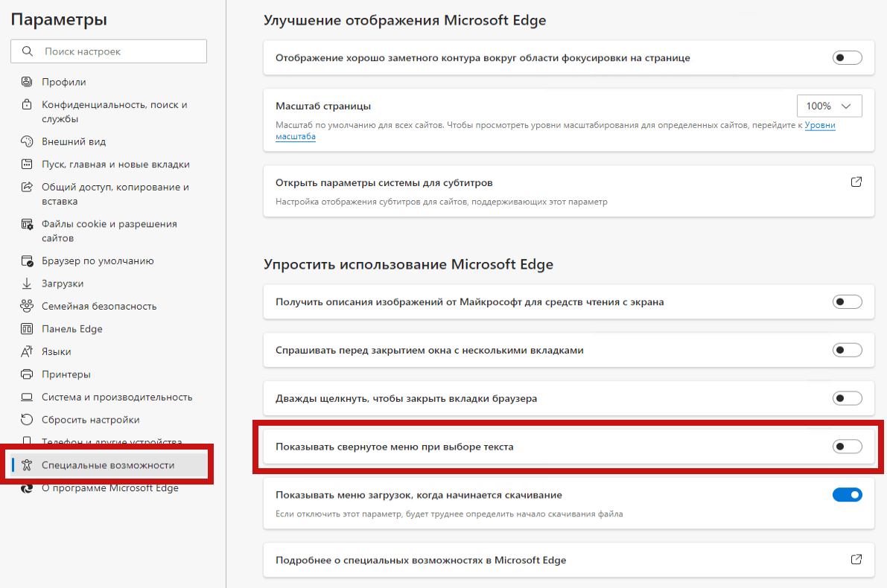
Task: Click the Edge logo icon near О программе
Action: pyautogui.click(x=27, y=488)
